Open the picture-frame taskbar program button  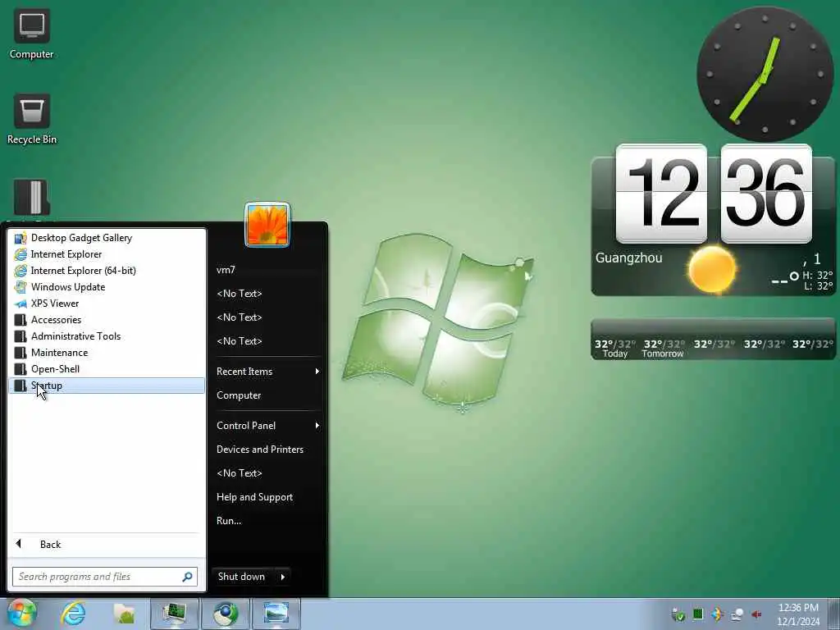pyautogui.click(x=276, y=614)
